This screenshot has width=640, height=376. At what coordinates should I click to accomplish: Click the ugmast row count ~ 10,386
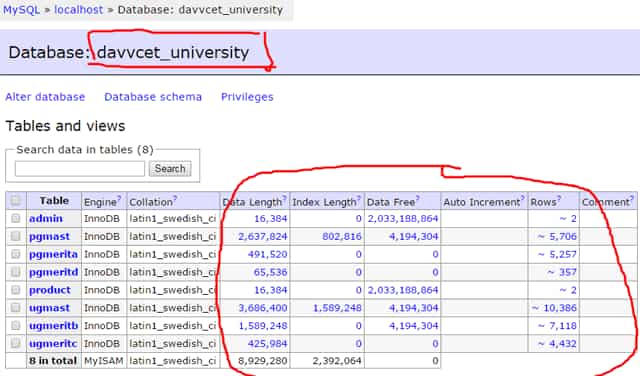(554, 308)
